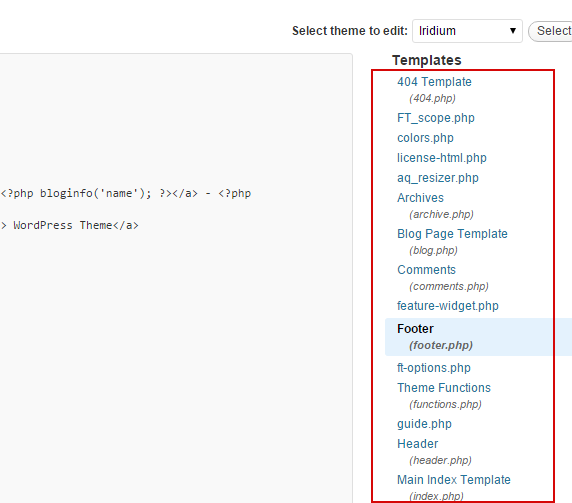Click the Select button next to theme dropdown
The height and width of the screenshot is (503, 572).
point(550,31)
